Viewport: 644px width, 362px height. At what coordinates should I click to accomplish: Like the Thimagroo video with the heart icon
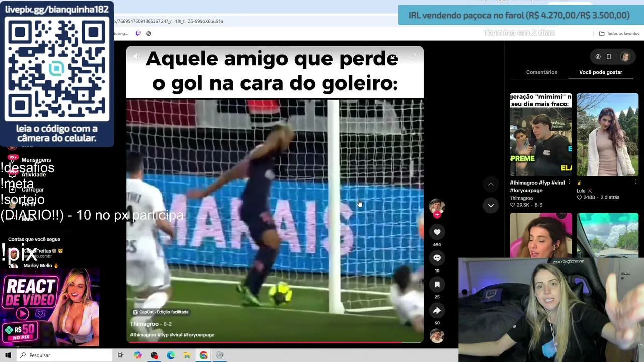[437, 232]
